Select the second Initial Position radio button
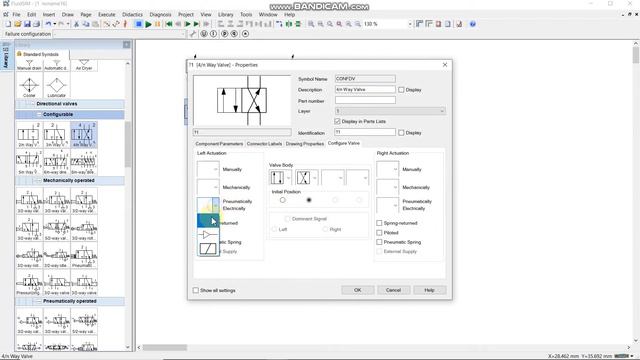 [309, 200]
